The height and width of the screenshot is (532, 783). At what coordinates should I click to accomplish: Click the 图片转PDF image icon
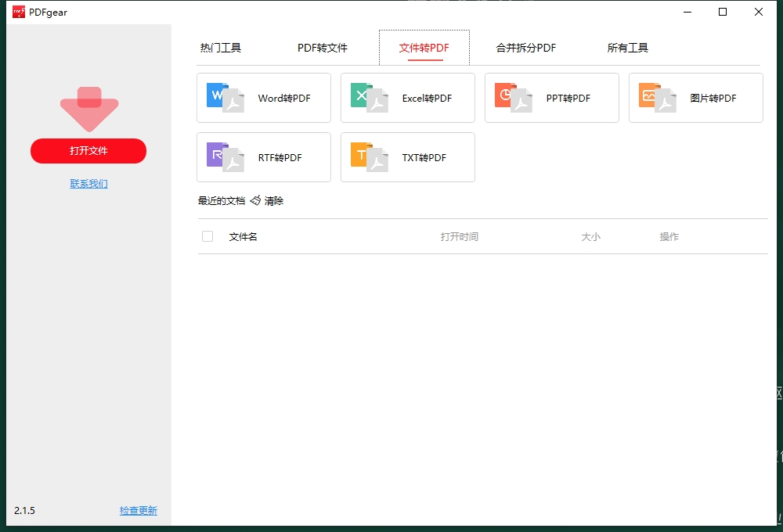pos(658,98)
